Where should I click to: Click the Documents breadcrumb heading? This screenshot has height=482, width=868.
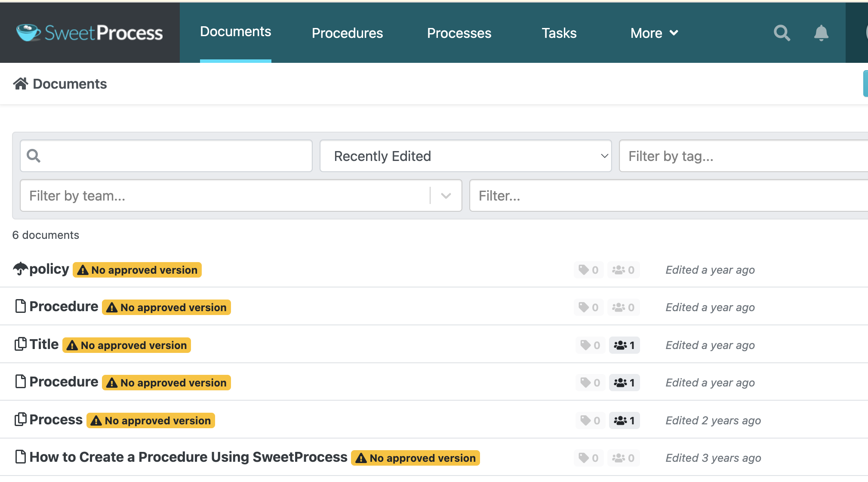(70, 83)
